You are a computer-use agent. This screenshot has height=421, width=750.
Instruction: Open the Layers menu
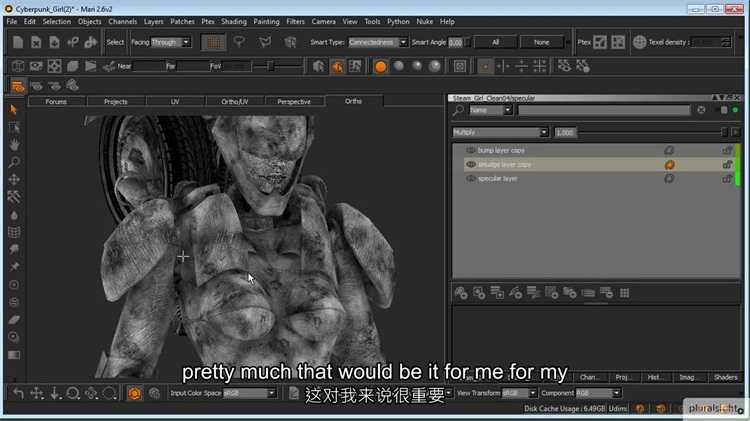[x=154, y=22]
